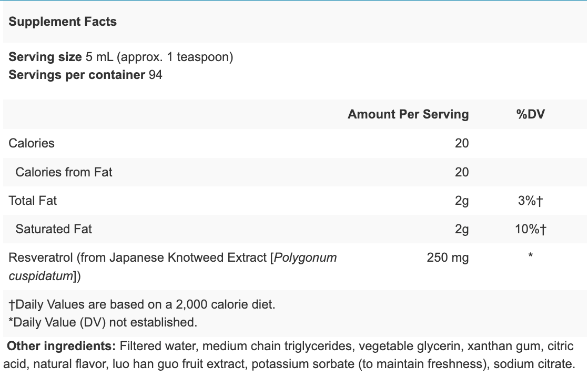Screen dimensions: 588x376
Task: Click the Supplement Facts heading
Action: pos(63,22)
